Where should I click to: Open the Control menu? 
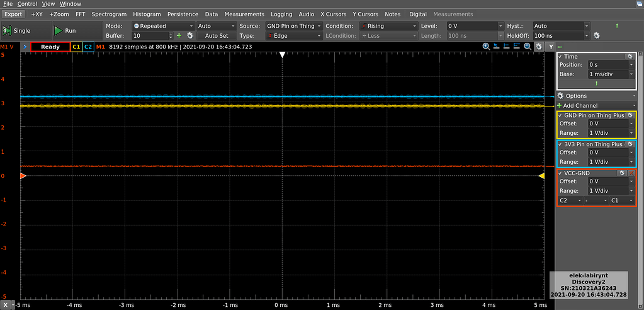(x=26, y=4)
